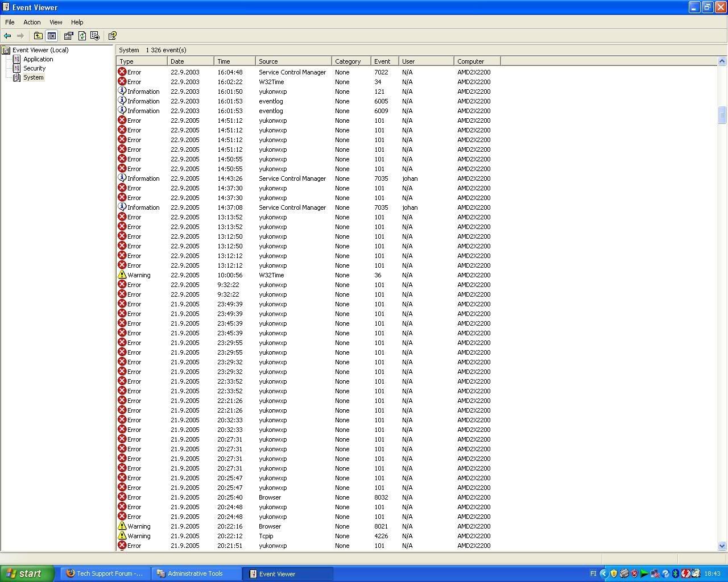Click the Up one level folder icon
The image size is (728, 582).
point(38,36)
